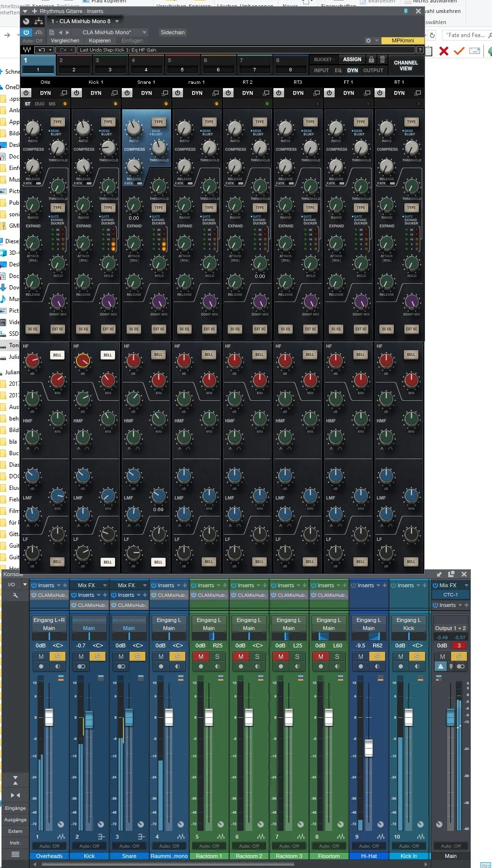Select bucket 2 tab

click(74, 65)
